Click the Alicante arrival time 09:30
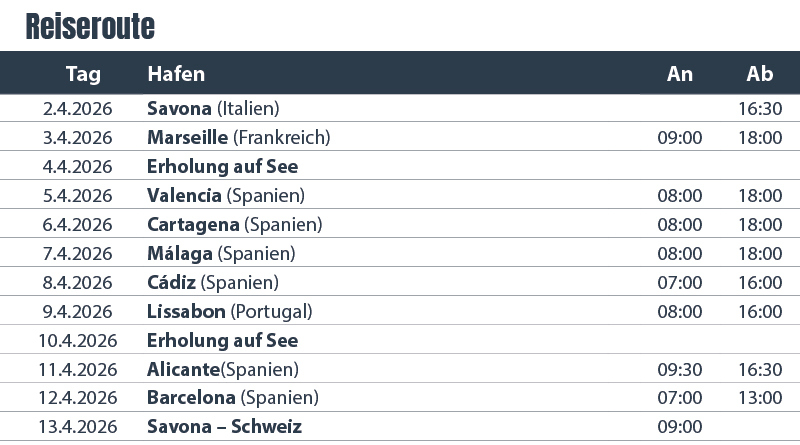The width and height of the screenshot is (800, 445). coord(680,369)
